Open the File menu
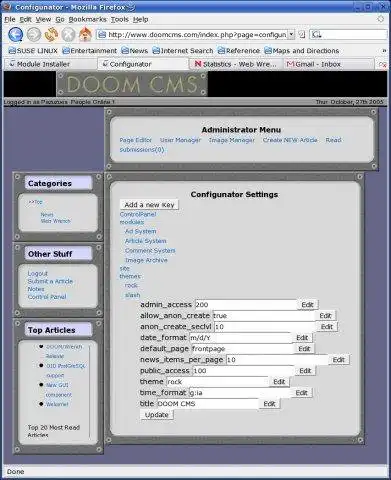Viewport: 391px width, 480px height. (10, 19)
